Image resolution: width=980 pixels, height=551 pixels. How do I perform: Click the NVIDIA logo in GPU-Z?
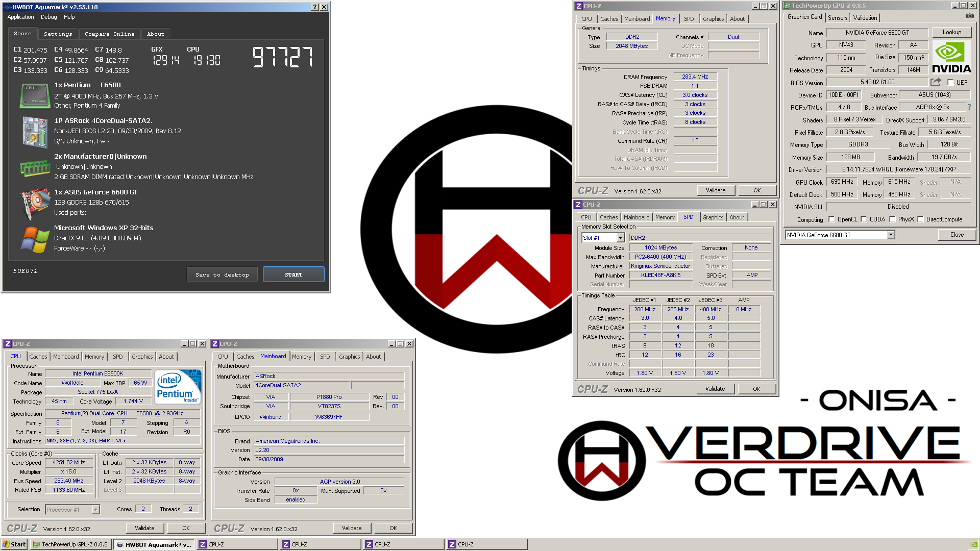click(x=951, y=57)
